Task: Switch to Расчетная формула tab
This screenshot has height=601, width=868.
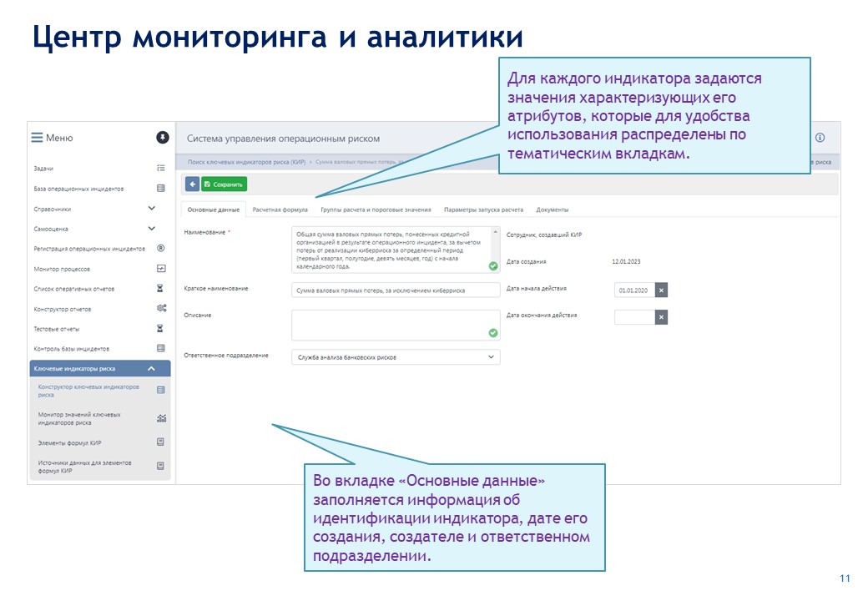Action: pos(280,210)
